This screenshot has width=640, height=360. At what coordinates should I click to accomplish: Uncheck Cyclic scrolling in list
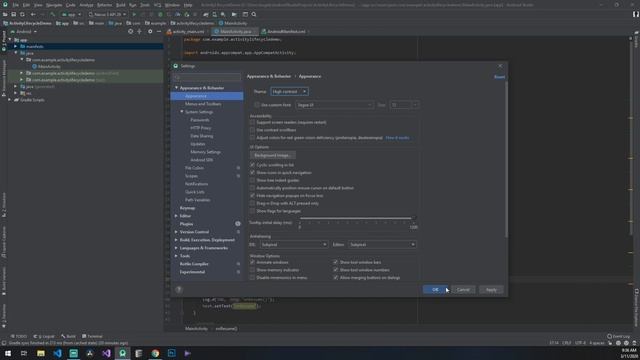click(x=252, y=165)
